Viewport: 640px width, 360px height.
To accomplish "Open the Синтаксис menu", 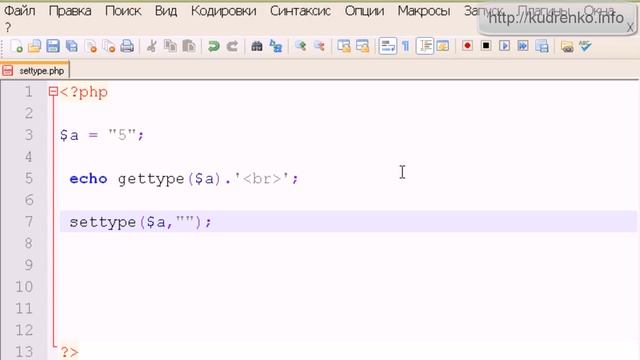I will tap(300, 11).
